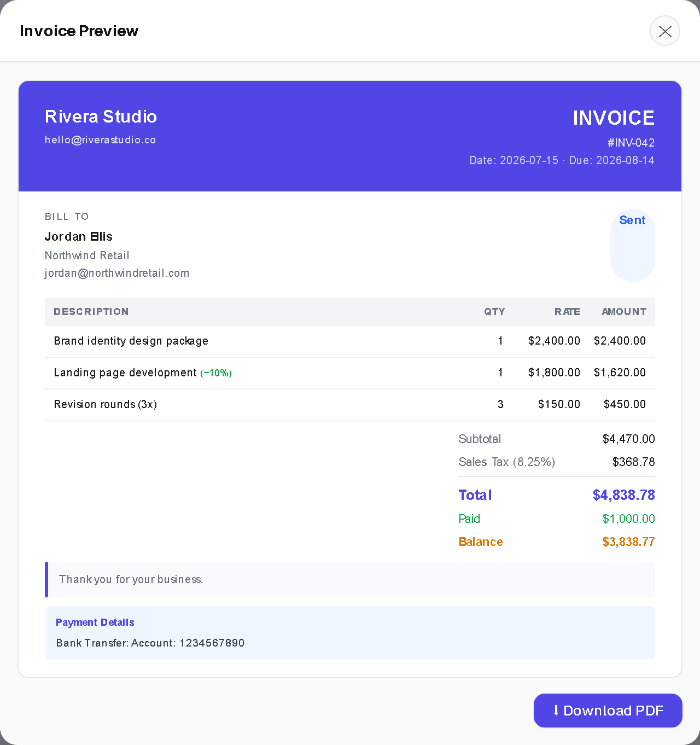
Task: Click invoice number #INV-042
Action: [x=631, y=143]
